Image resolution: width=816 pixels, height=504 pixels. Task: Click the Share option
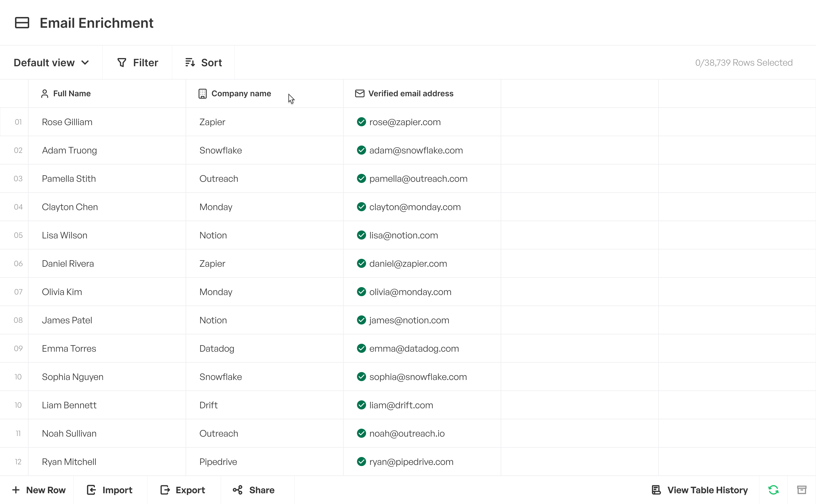[253, 490]
